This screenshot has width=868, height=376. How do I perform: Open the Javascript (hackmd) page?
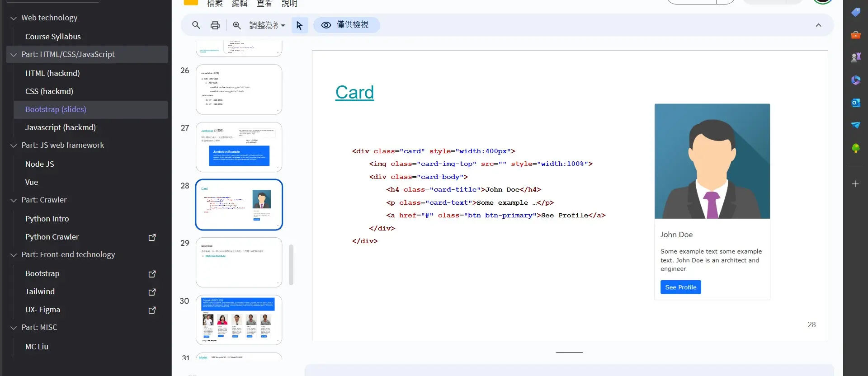click(x=61, y=127)
